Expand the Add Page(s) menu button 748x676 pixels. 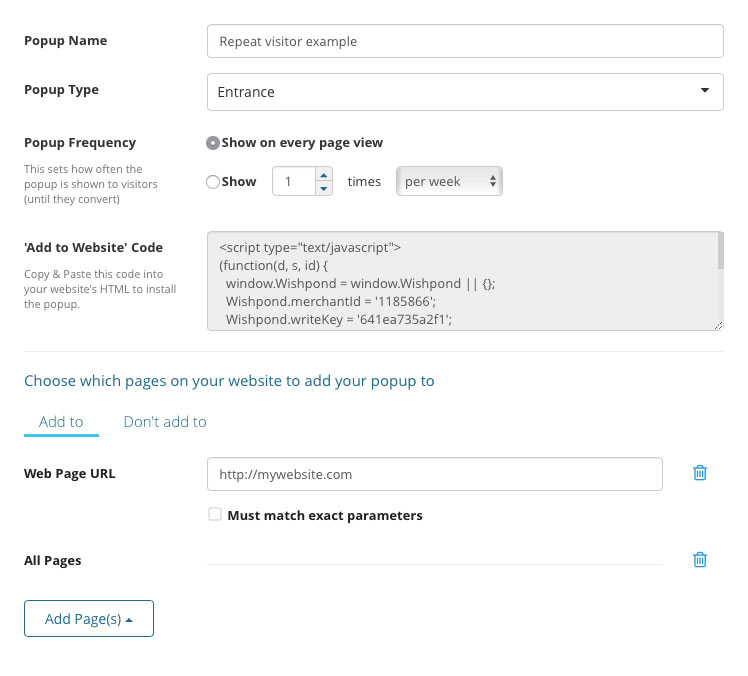click(x=89, y=619)
